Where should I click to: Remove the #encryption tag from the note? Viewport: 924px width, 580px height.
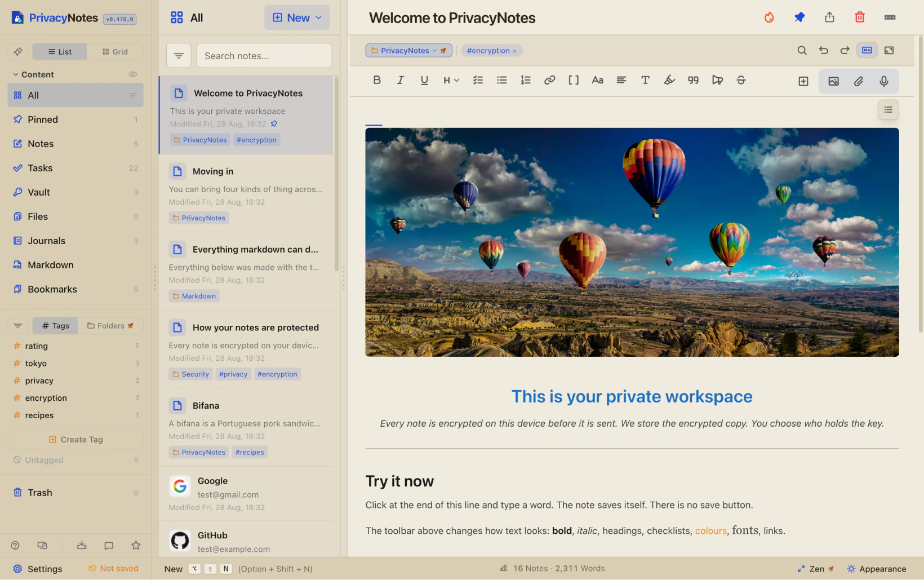point(514,51)
